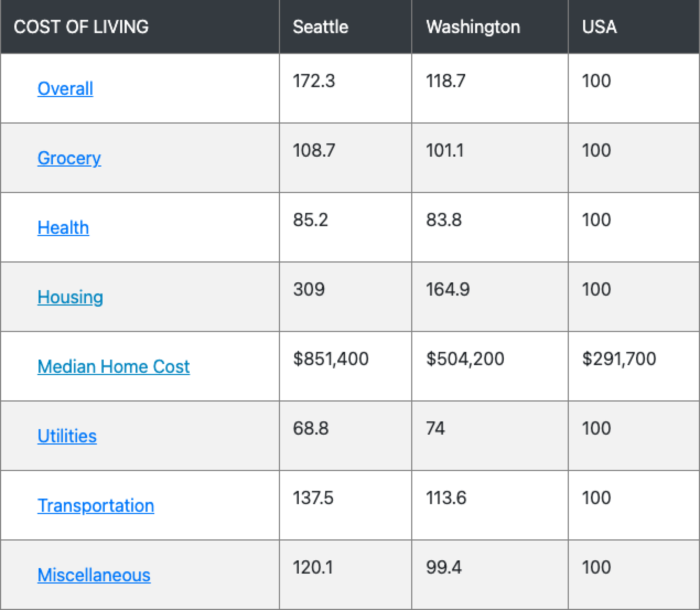Follow the Health link
The height and width of the screenshot is (610, 700).
pos(63,227)
